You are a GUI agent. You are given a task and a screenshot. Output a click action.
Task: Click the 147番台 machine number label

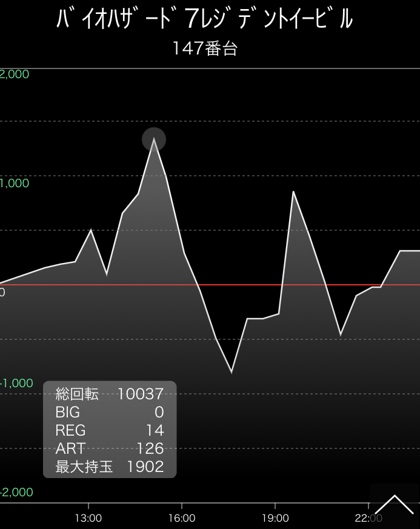205,48
